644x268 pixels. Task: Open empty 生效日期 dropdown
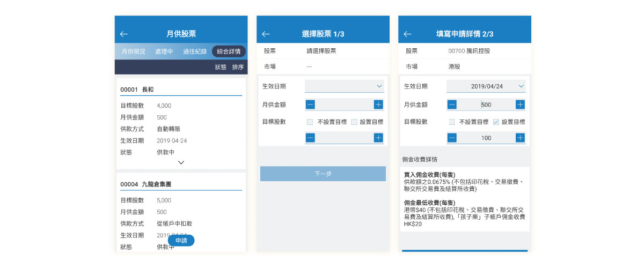pyautogui.click(x=344, y=86)
